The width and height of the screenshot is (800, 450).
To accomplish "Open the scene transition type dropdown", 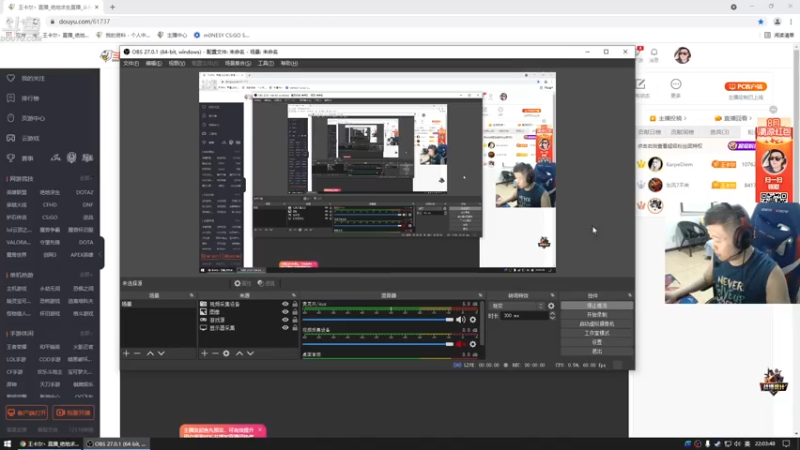I will pos(517,306).
